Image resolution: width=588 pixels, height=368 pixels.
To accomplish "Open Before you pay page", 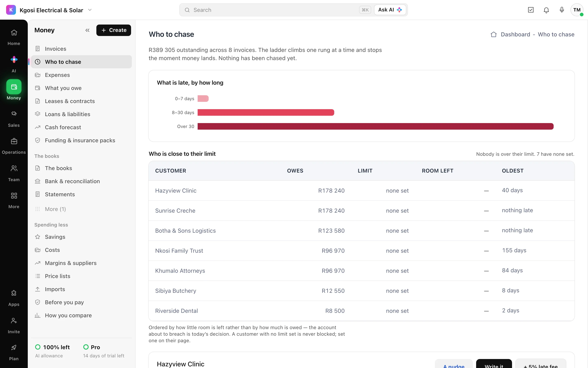I will (x=81, y=302).
